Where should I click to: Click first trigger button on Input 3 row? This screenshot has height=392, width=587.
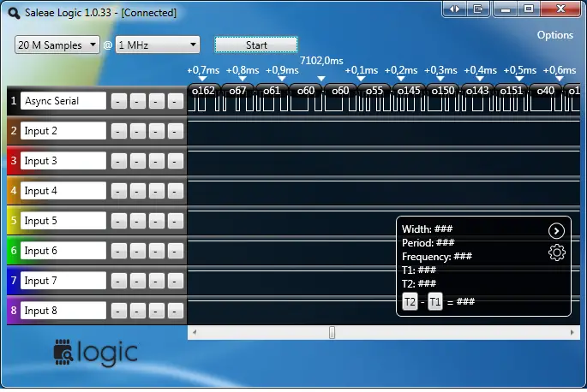[x=118, y=161]
